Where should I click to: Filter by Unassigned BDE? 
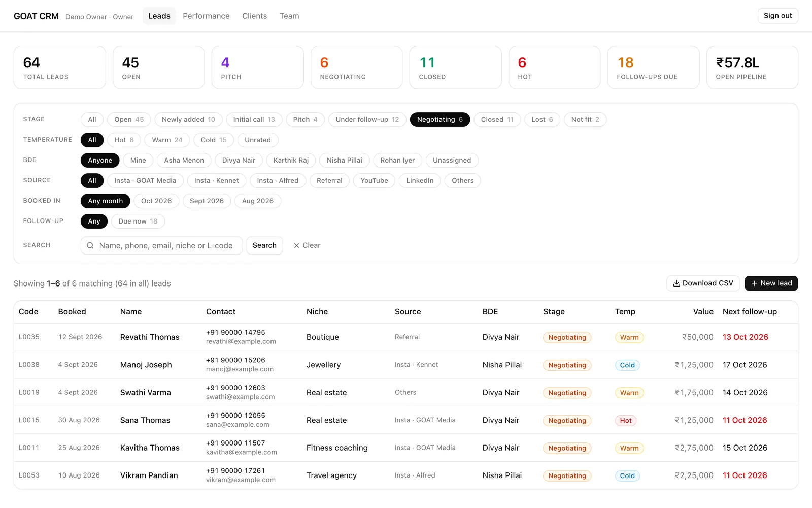coord(452,161)
